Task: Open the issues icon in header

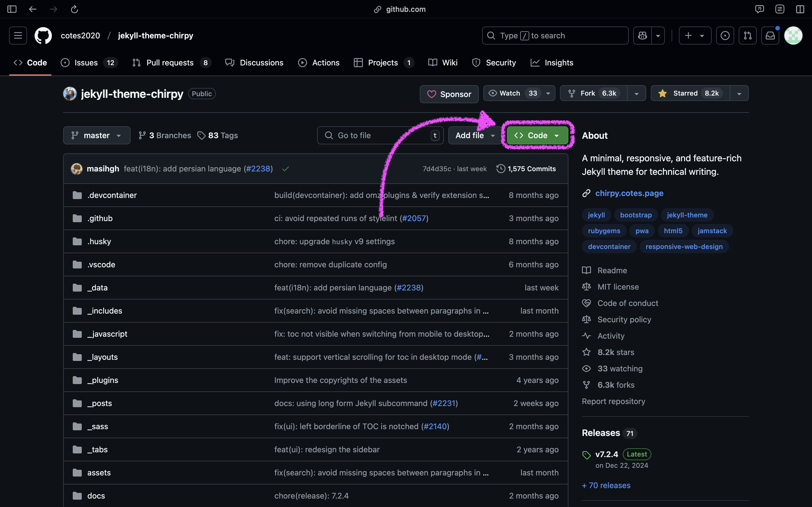Action: [725, 36]
